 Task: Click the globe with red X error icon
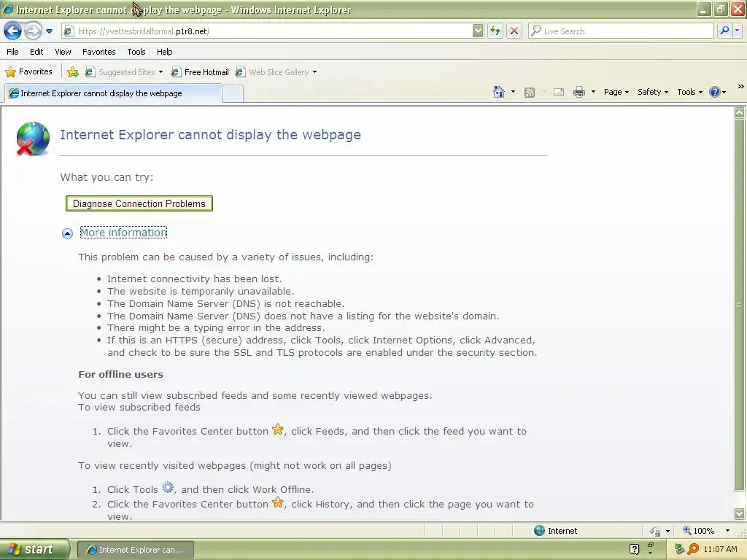(x=33, y=139)
